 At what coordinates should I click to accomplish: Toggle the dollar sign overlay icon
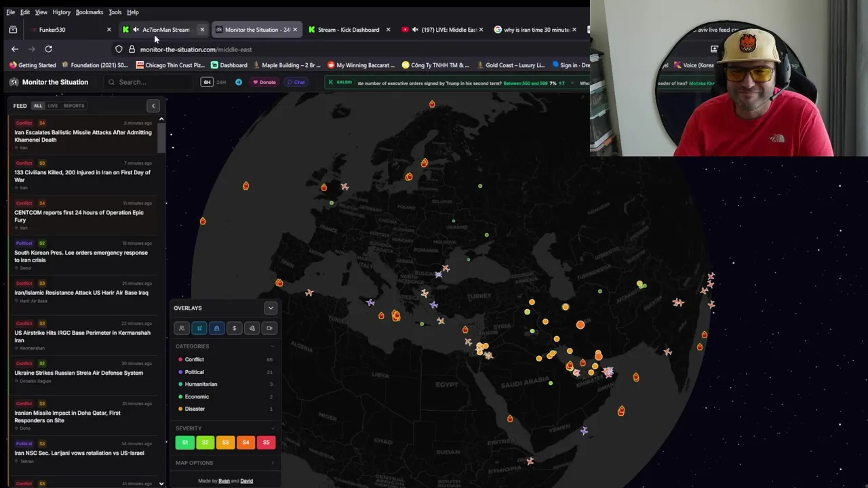pyautogui.click(x=235, y=328)
